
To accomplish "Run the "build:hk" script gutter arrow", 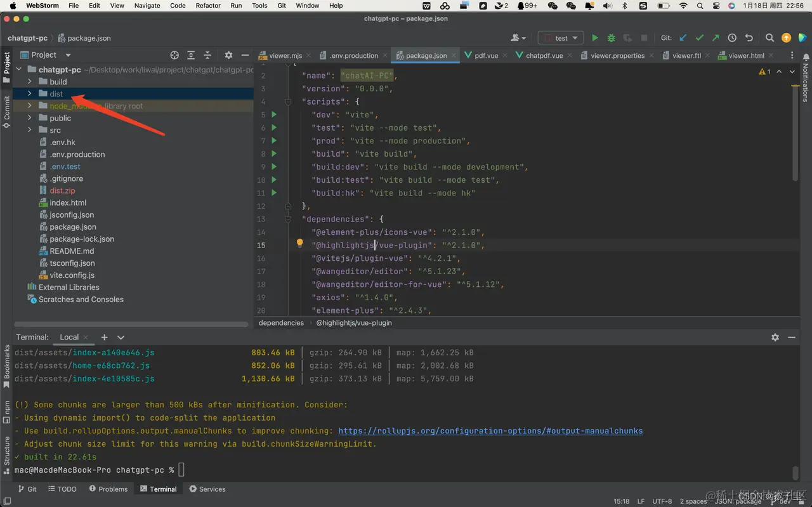I will click(x=274, y=193).
